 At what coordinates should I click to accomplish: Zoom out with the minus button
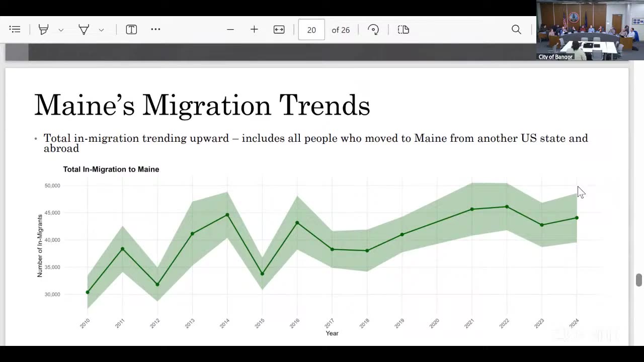230,30
